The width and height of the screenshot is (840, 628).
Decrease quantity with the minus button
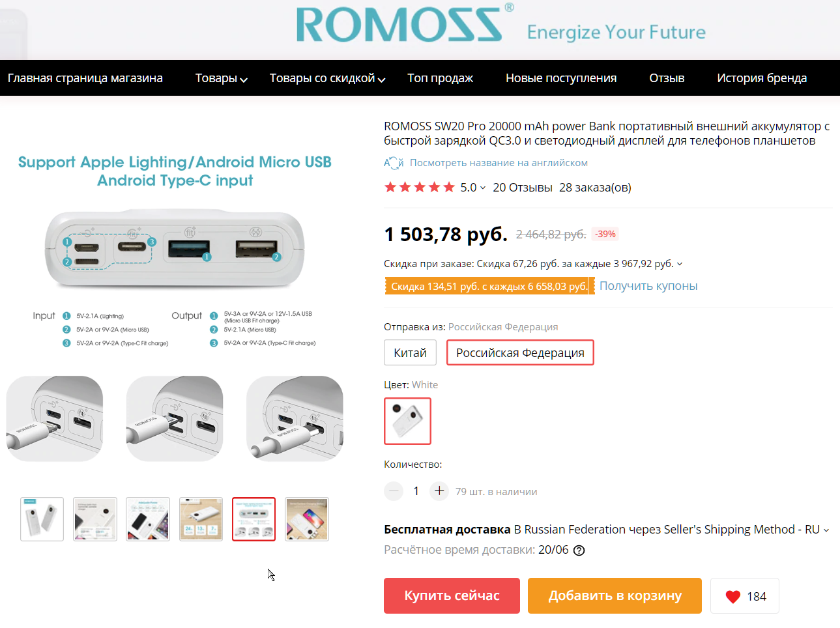click(394, 491)
